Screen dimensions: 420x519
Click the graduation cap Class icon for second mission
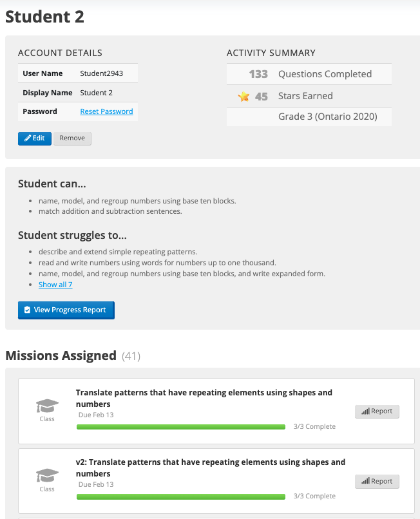46,475
